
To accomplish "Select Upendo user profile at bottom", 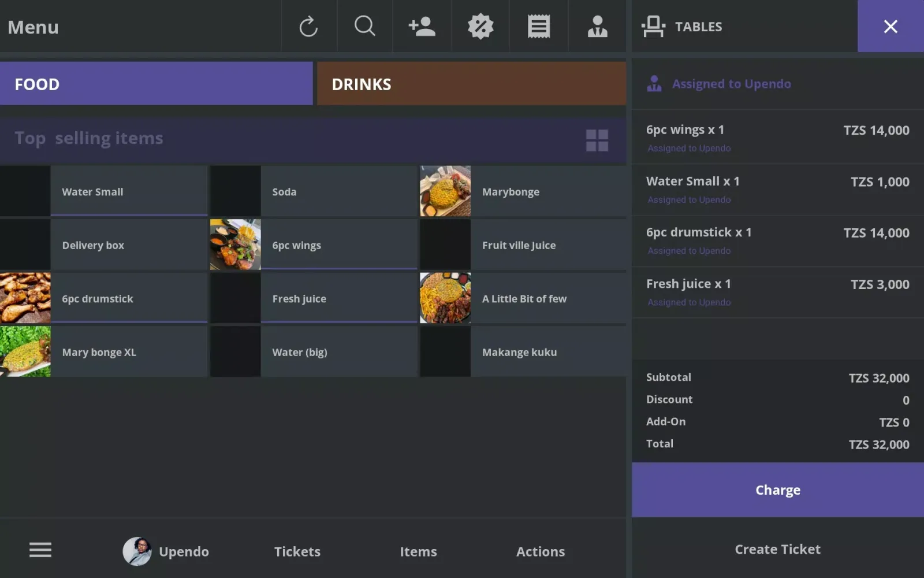I will tap(166, 551).
